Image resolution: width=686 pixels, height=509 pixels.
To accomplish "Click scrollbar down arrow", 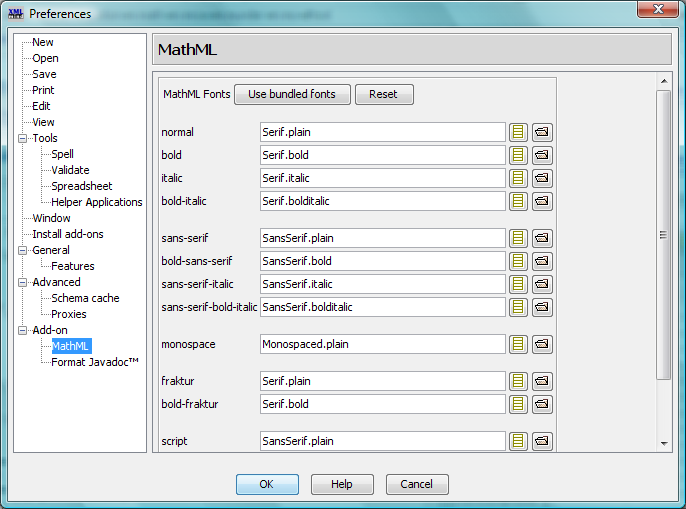I will coord(664,443).
